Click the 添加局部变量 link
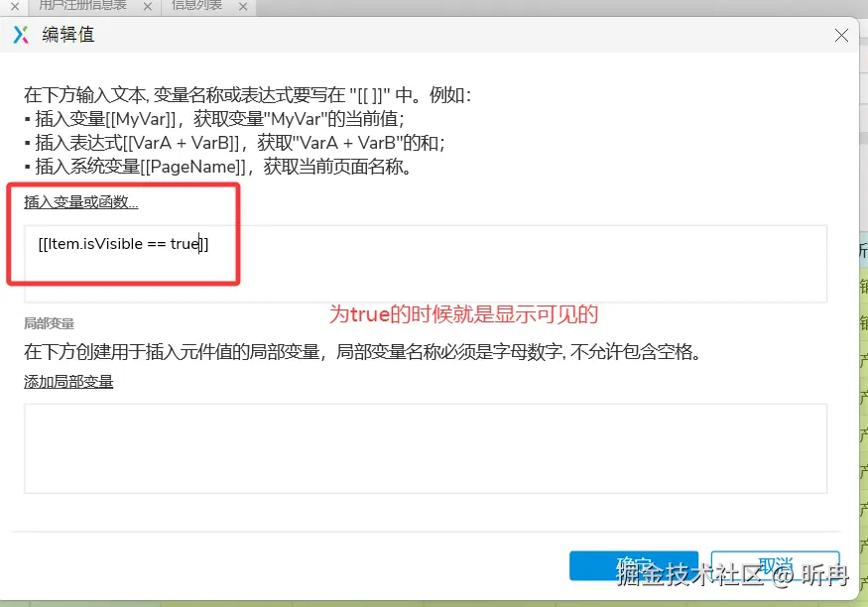 [68, 382]
